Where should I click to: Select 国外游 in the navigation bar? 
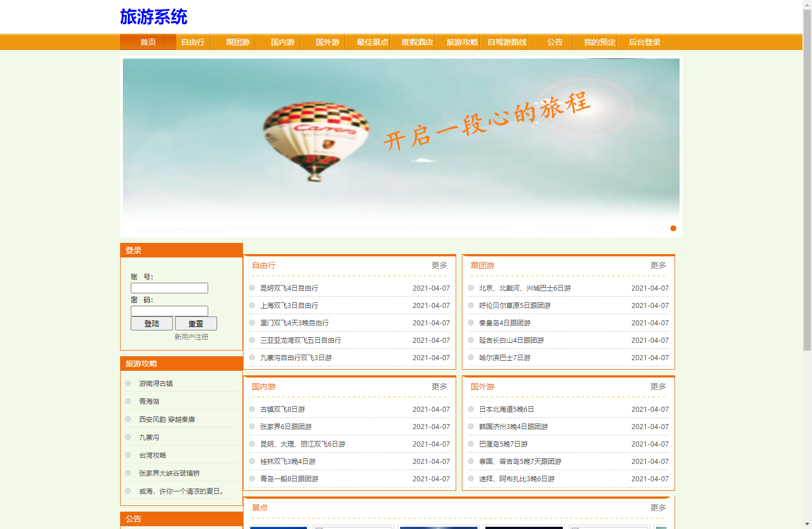point(328,42)
